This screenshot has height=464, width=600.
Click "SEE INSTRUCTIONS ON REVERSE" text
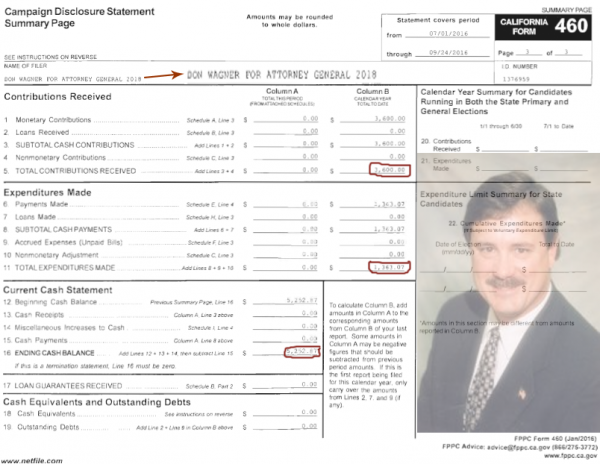tap(50, 57)
